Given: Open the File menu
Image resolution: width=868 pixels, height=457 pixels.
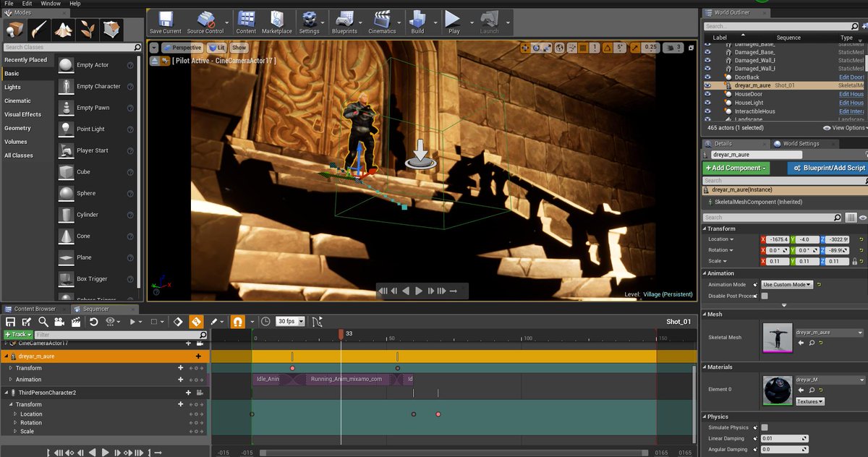Looking at the screenshot, I should point(9,4).
